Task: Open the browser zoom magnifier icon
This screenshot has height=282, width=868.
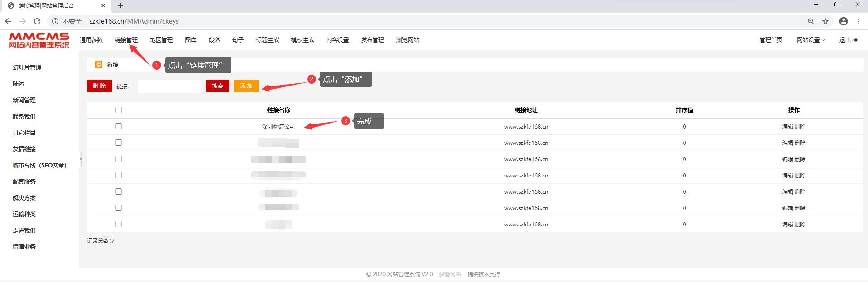Action: click(811, 21)
